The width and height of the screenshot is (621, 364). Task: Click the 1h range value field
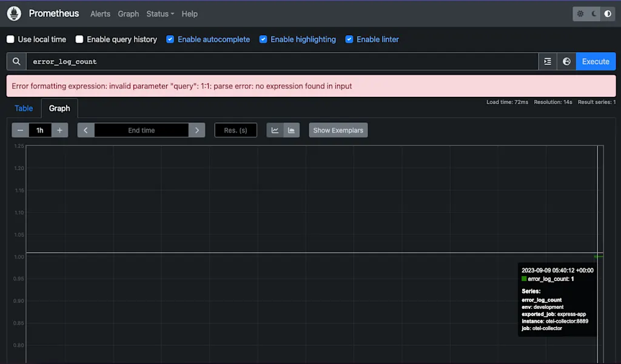click(x=40, y=130)
